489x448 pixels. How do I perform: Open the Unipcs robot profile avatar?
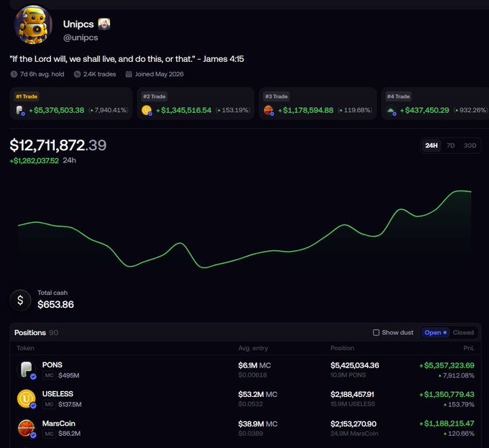pos(33,24)
